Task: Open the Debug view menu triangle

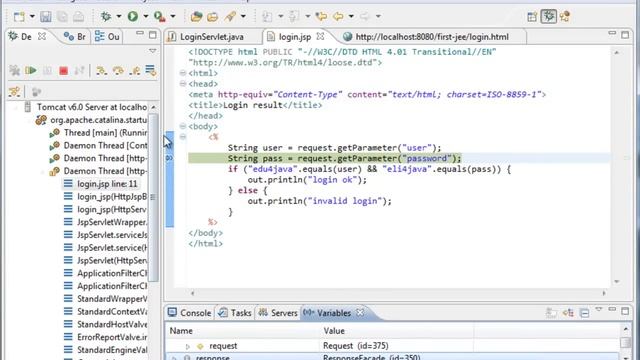Action: [x=152, y=51]
